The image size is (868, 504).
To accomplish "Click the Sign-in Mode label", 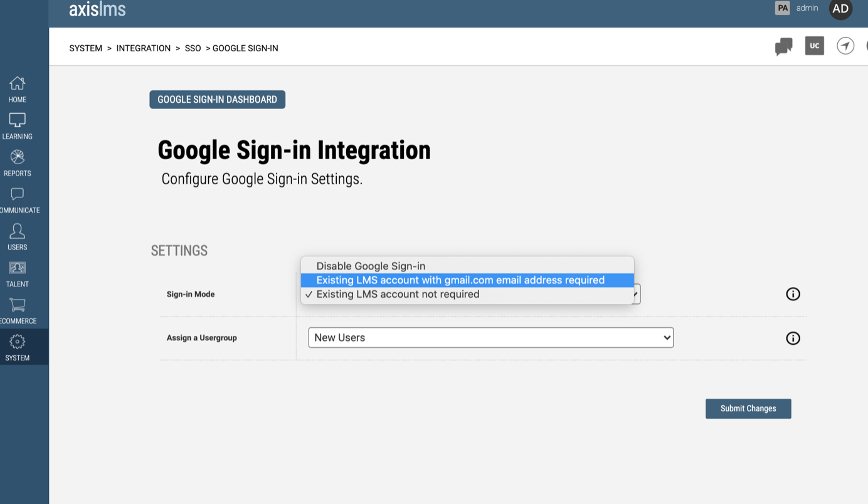I will (x=191, y=294).
